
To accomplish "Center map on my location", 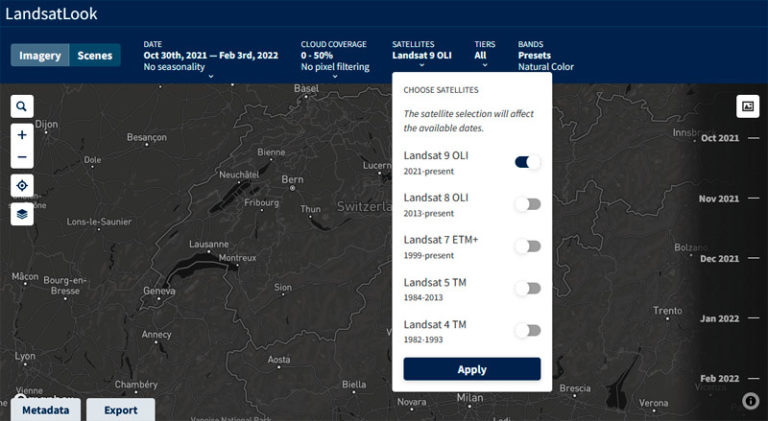I will pos(22,186).
